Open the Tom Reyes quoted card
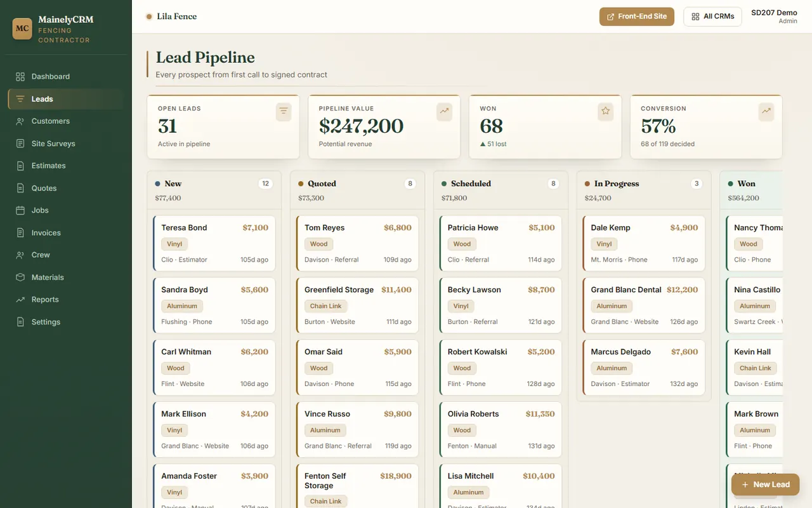Image resolution: width=812 pixels, height=508 pixels. pyautogui.click(x=358, y=243)
